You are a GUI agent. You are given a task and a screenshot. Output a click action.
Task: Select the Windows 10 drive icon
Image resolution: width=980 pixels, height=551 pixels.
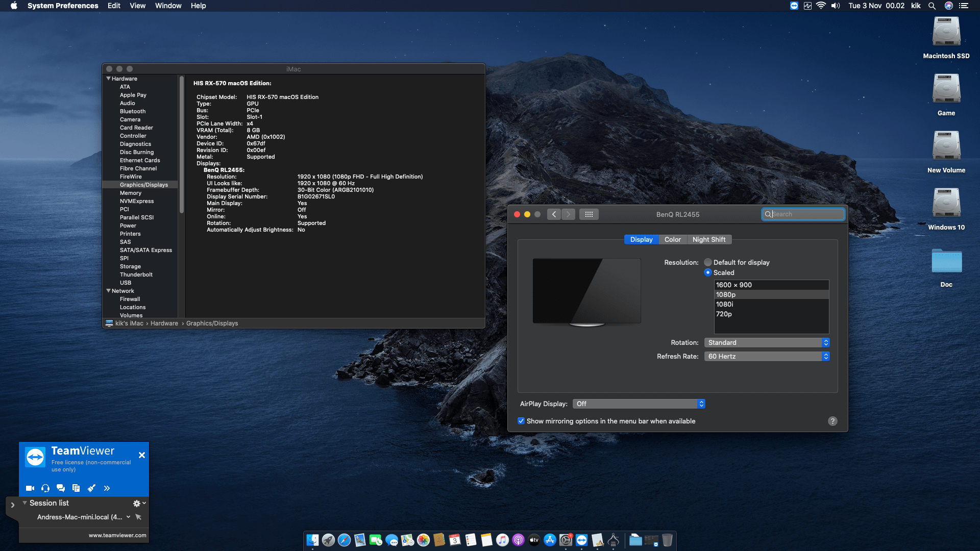tap(946, 204)
